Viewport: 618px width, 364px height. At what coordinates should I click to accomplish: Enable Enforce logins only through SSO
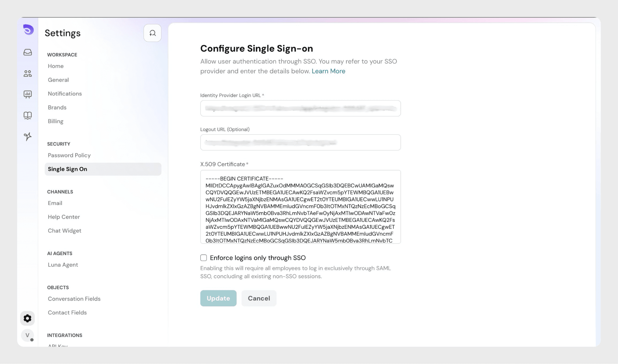click(204, 258)
